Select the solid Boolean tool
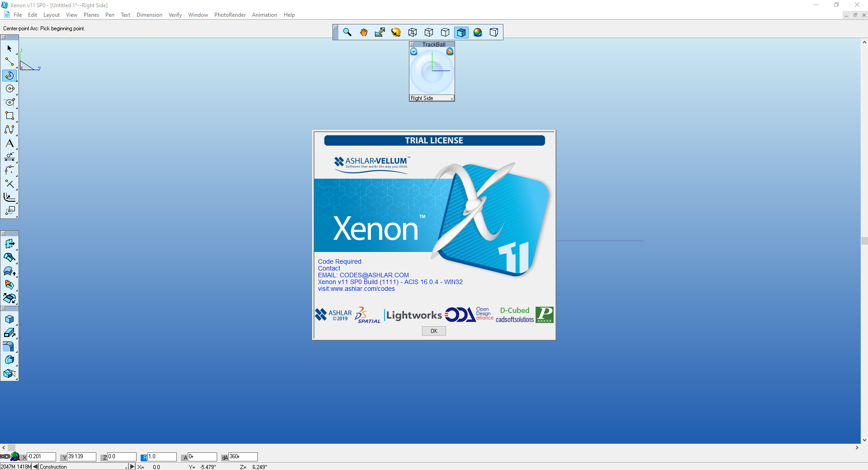 (x=9, y=360)
